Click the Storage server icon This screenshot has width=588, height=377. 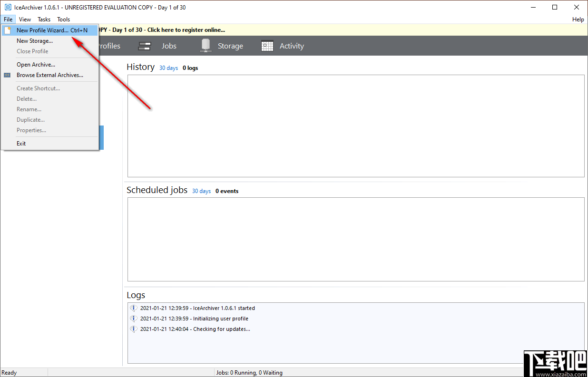tap(206, 45)
